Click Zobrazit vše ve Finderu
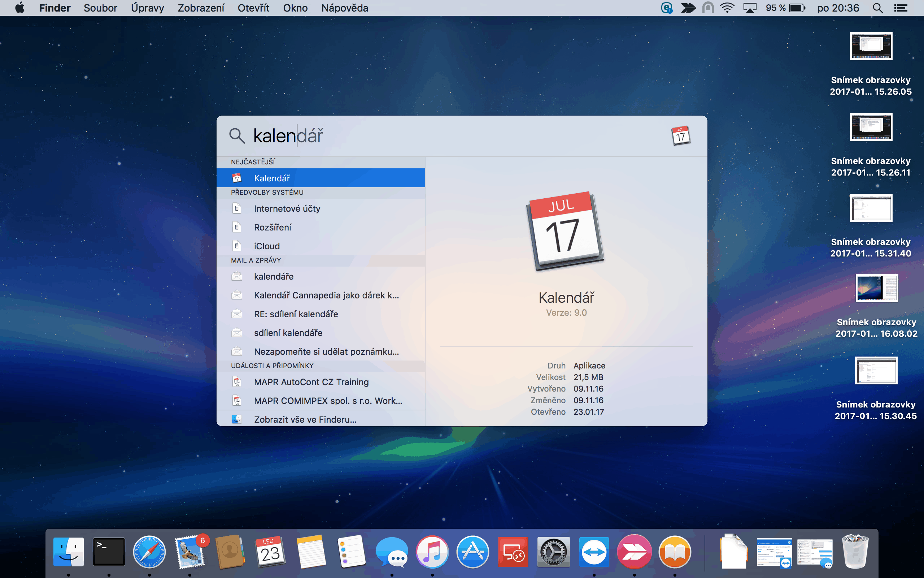 (x=321, y=419)
